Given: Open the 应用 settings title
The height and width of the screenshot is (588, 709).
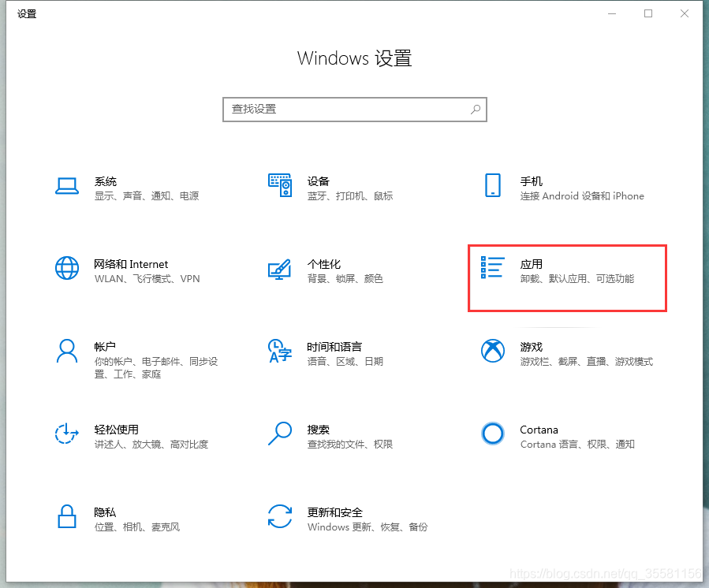Looking at the screenshot, I should (532, 264).
